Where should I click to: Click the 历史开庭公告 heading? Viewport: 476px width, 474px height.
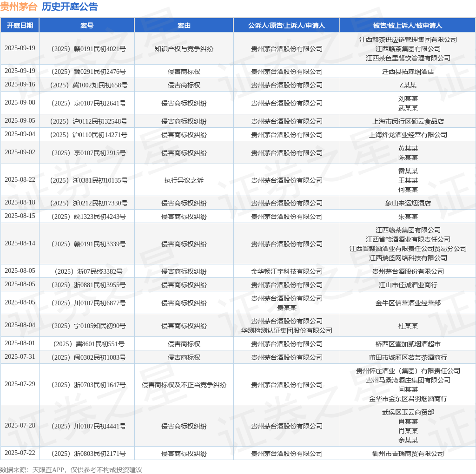(70, 7)
